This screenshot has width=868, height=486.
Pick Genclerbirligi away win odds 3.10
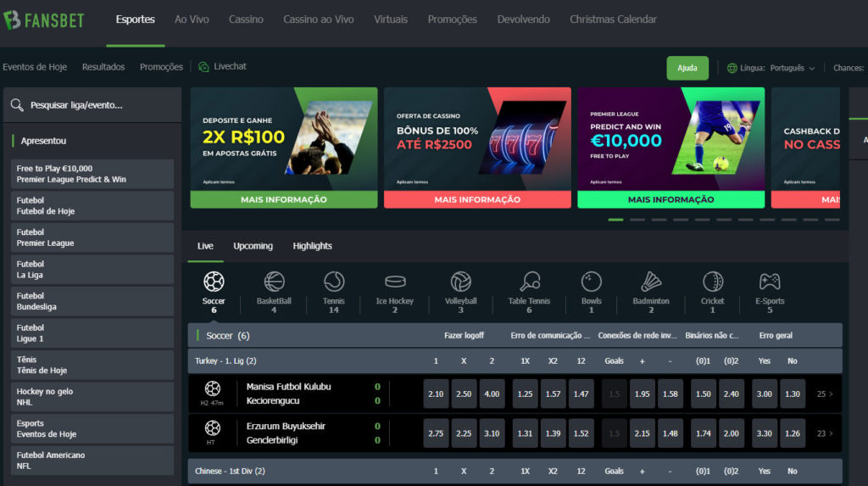click(492, 433)
